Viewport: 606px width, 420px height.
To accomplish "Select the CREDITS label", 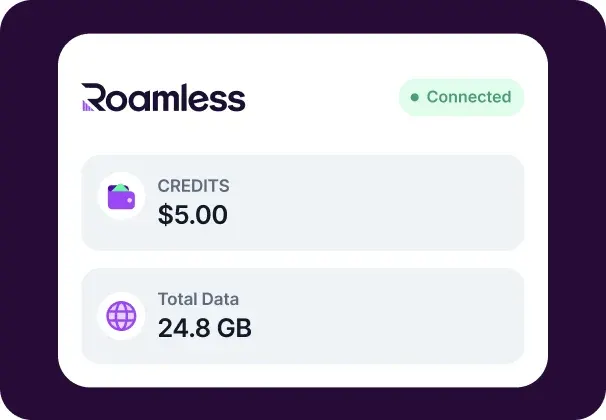I will [x=193, y=186].
